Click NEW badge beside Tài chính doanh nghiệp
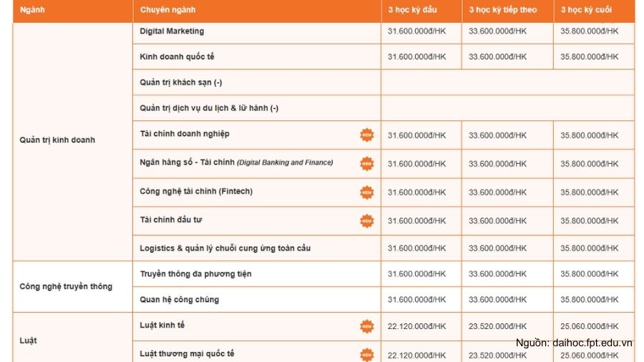 pos(367,135)
